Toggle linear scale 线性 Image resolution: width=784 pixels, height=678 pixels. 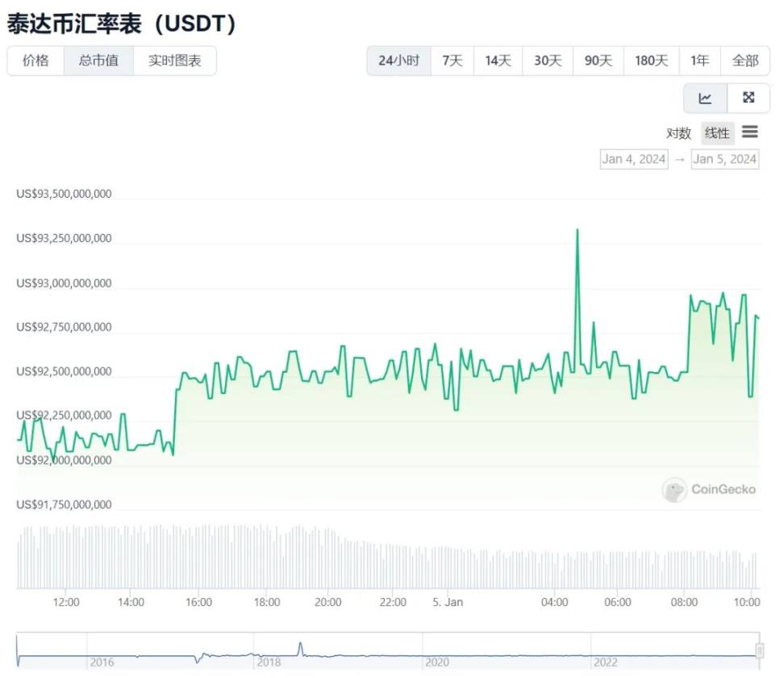point(717,133)
